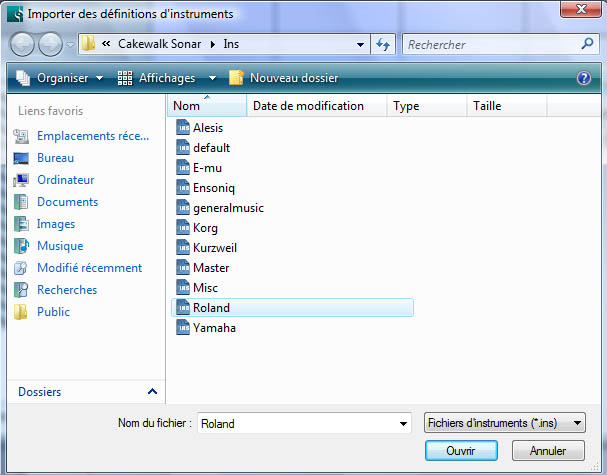Screen dimensions: 607x475
Task: Open the Musique favorite link
Action: click(60, 246)
